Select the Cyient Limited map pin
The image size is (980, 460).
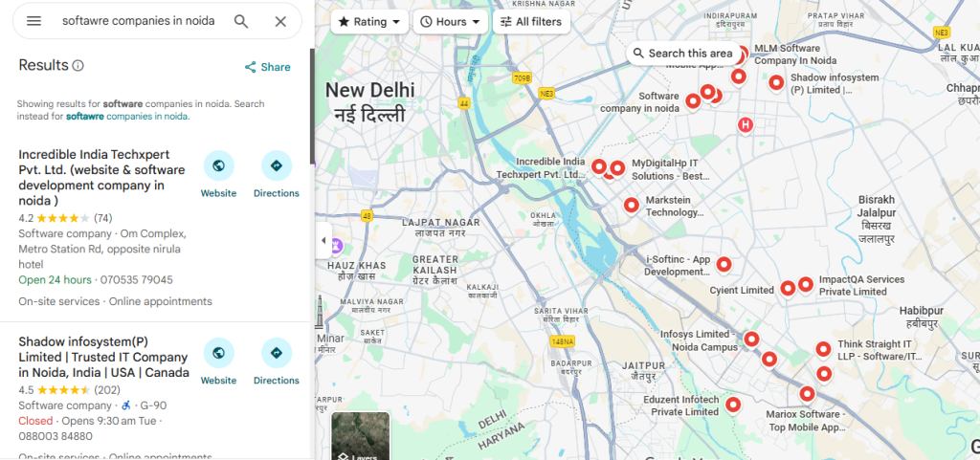pos(789,287)
